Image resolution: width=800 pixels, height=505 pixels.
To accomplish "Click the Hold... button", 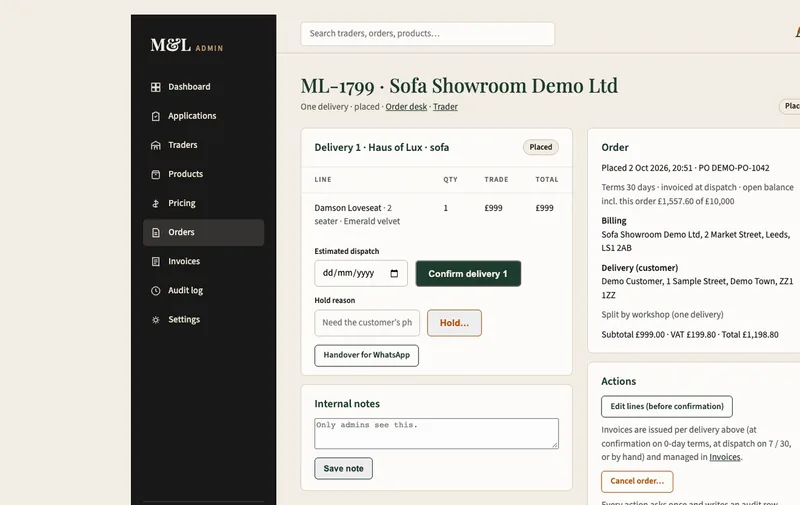I will coord(454,323).
